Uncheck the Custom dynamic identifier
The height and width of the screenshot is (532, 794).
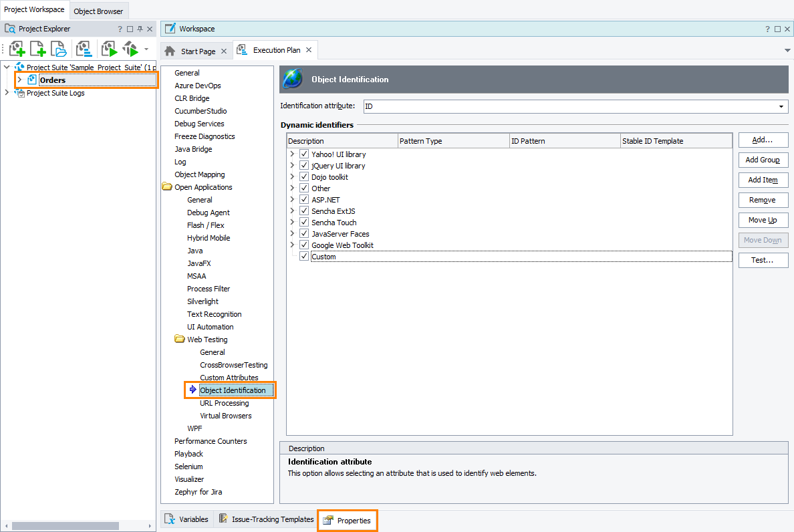pos(304,256)
